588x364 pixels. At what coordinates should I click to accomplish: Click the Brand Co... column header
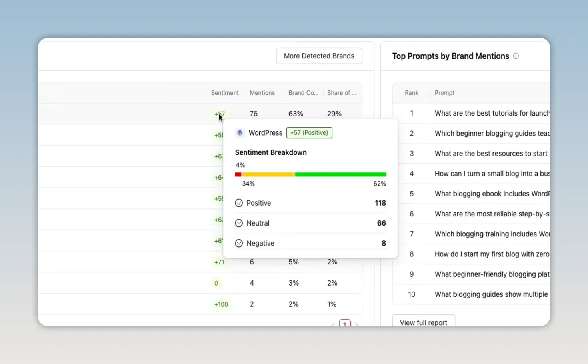click(x=303, y=93)
